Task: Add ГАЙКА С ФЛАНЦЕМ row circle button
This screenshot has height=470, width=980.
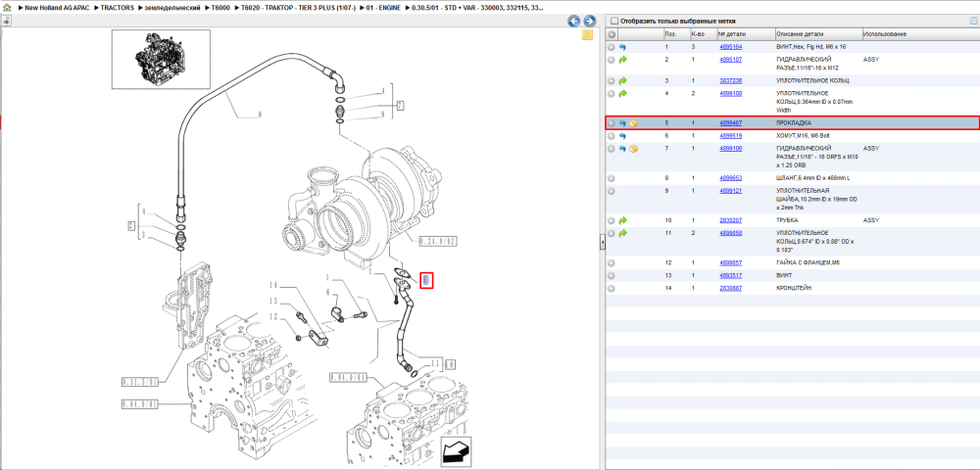Action: pos(612,262)
